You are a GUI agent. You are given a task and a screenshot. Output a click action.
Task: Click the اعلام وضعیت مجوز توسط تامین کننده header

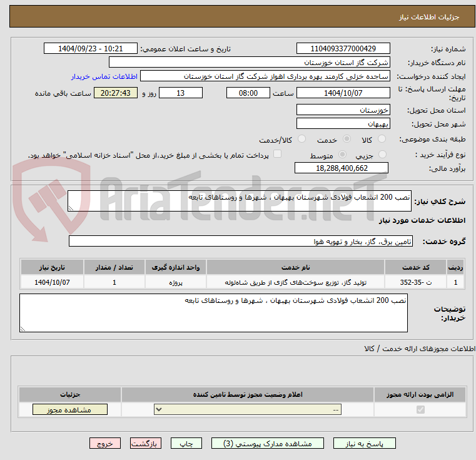[248, 394]
